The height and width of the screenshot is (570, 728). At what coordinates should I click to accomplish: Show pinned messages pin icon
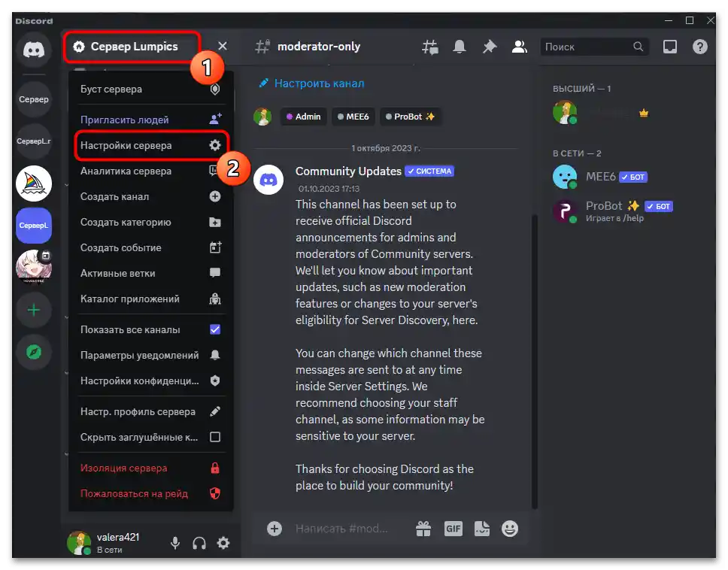(x=490, y=47)
